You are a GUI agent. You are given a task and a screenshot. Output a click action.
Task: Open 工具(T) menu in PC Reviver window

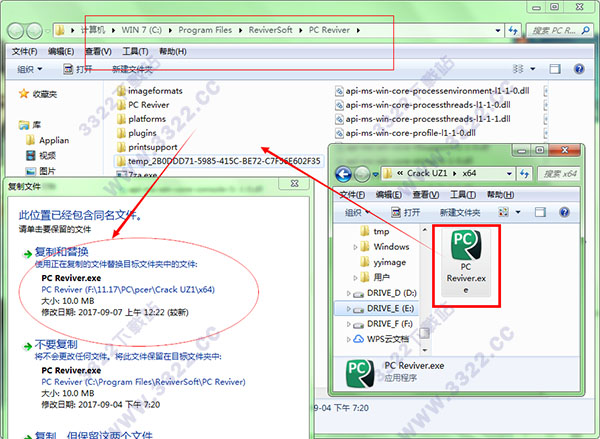click(x=135, y=51)
